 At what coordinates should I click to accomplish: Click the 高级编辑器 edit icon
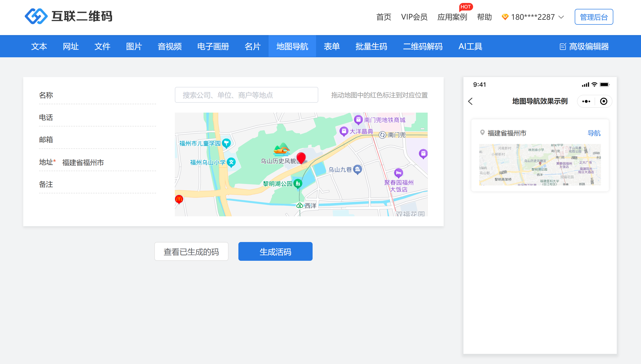pos(563,46)
